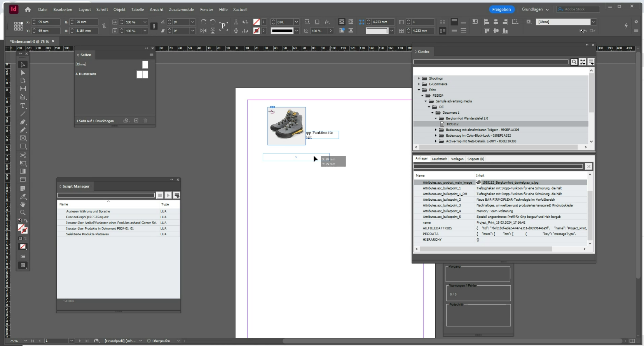
Task: Pick the Zoom magnifier tool
Action: click(x=23, y=213)
